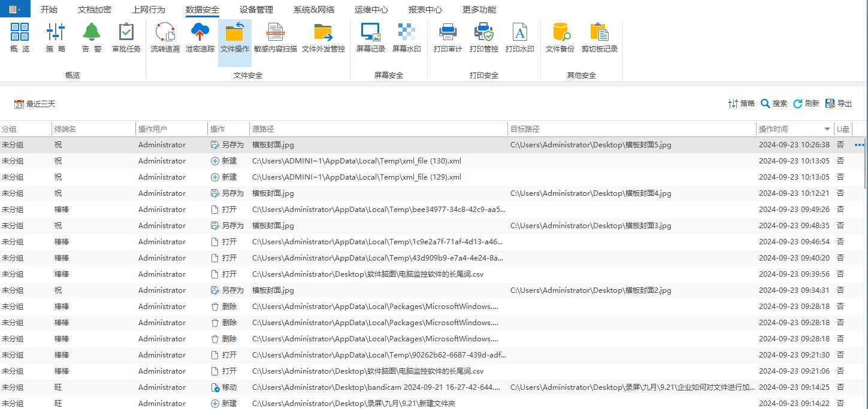
Task: Sort by the 目标路径 column header
Action: pos(632,129)
